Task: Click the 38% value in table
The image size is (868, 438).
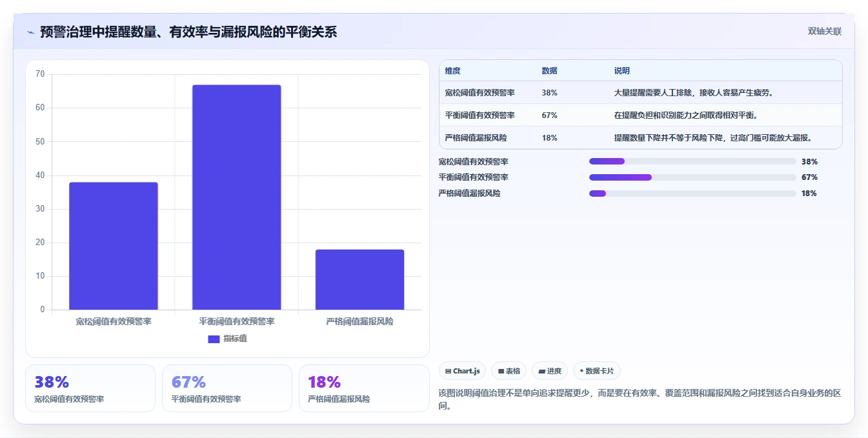Action: coord(550,93)
